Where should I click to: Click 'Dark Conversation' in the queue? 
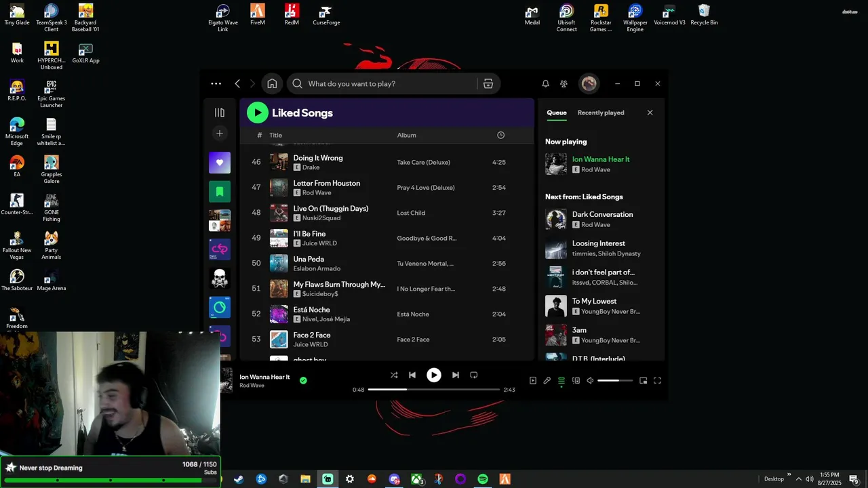pos(602,214)
